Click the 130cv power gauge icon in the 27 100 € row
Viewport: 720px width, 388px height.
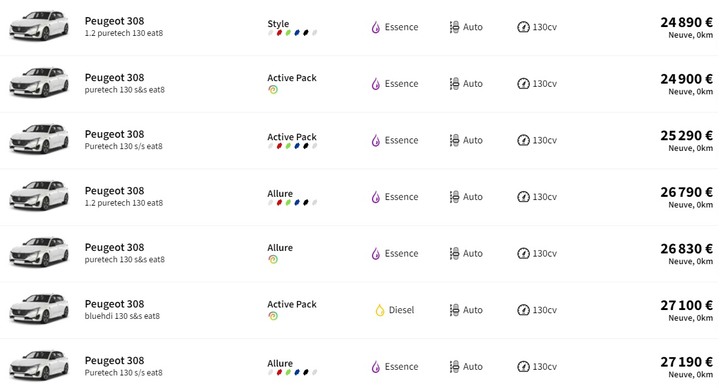pyautogui.click(x=523, y=310)
